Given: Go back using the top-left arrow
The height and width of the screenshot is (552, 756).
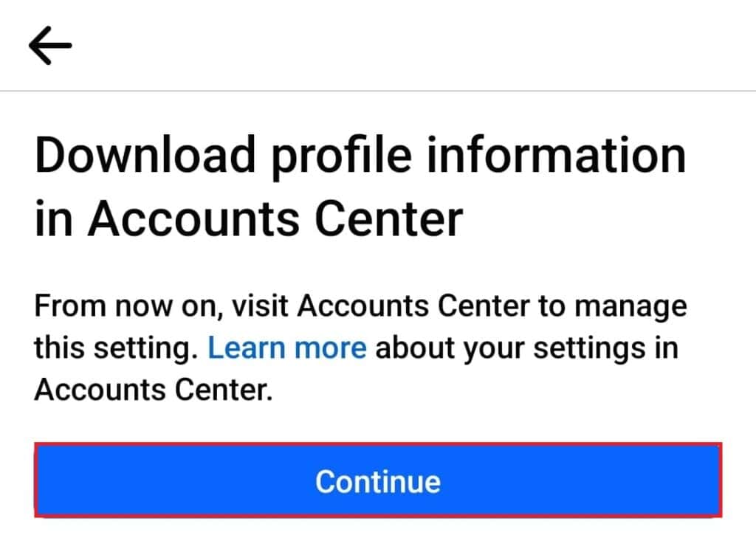Looking at the screenshot, I should click(x=50, y=46).
